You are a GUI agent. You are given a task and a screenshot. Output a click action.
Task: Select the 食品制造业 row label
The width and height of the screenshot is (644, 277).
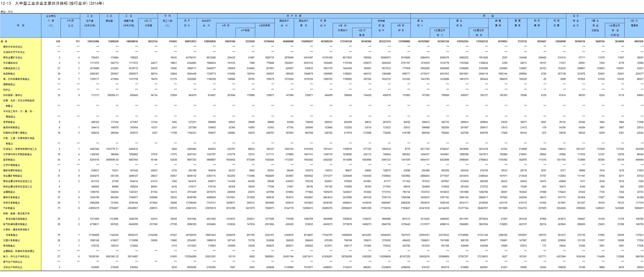coord(9,74)
